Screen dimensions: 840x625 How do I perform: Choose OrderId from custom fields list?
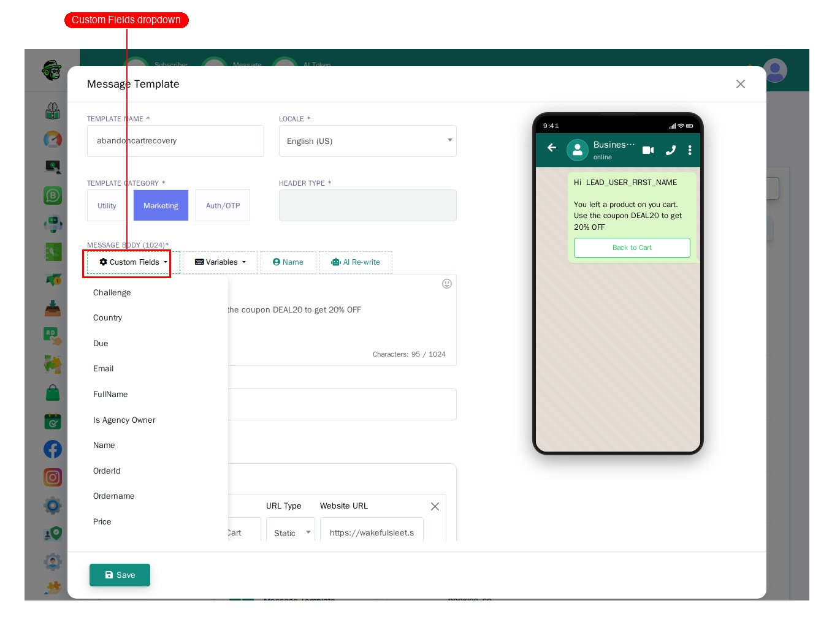tap(107, 471)
